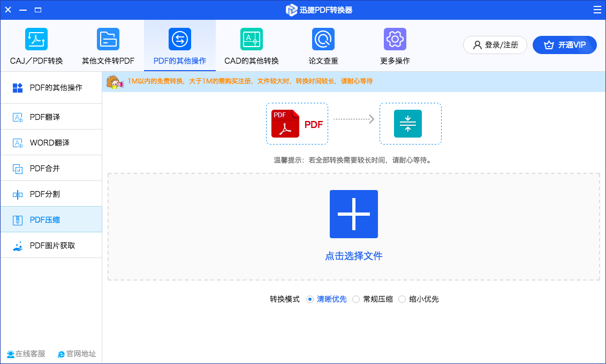The image size is (606, 364).
Task: Click the PDF图片获取 image extraction icon
Action: point(18,246)
